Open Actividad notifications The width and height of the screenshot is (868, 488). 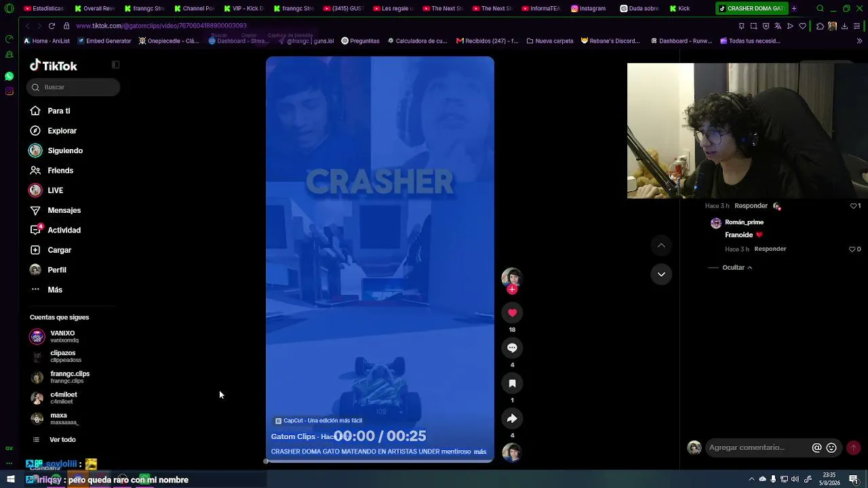[x=56, y=230]
